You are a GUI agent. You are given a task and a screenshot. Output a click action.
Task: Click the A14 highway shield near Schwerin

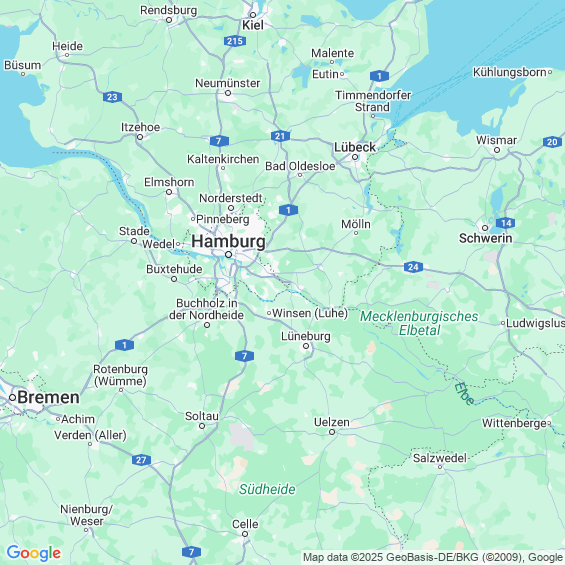pos(506,223)
